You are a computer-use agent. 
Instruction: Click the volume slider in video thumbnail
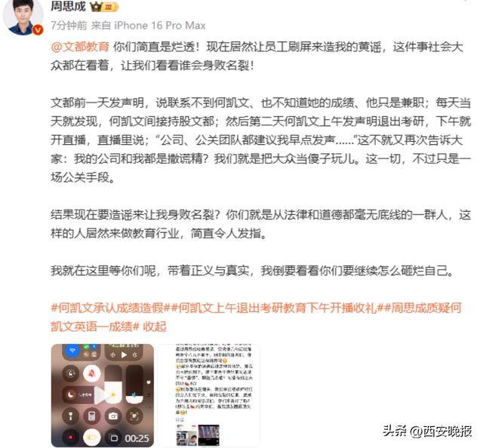tap(134, 384)
